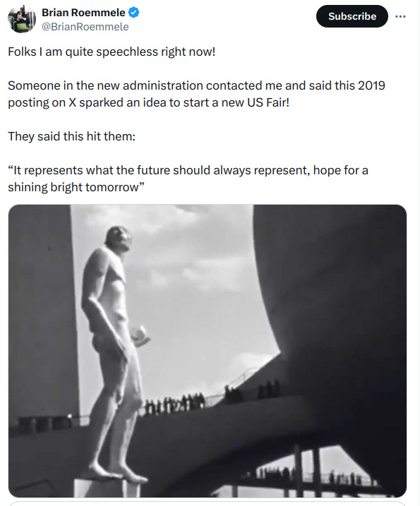Viewport: 420px width, 506px height.
Task: Open the three-dot more options menu
Action: click(x=400, y=16)
